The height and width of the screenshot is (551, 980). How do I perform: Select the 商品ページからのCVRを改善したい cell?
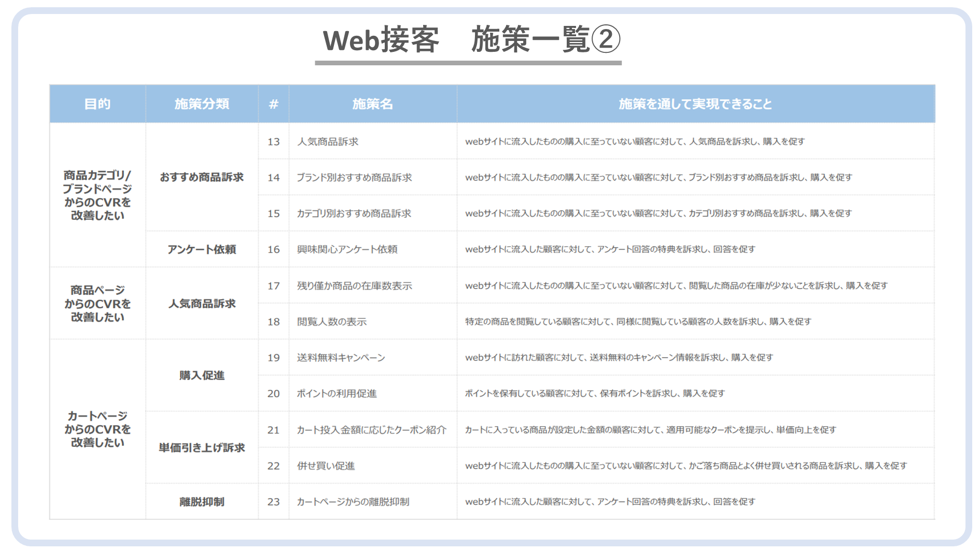pyautogui.click(x=97, y=303)
